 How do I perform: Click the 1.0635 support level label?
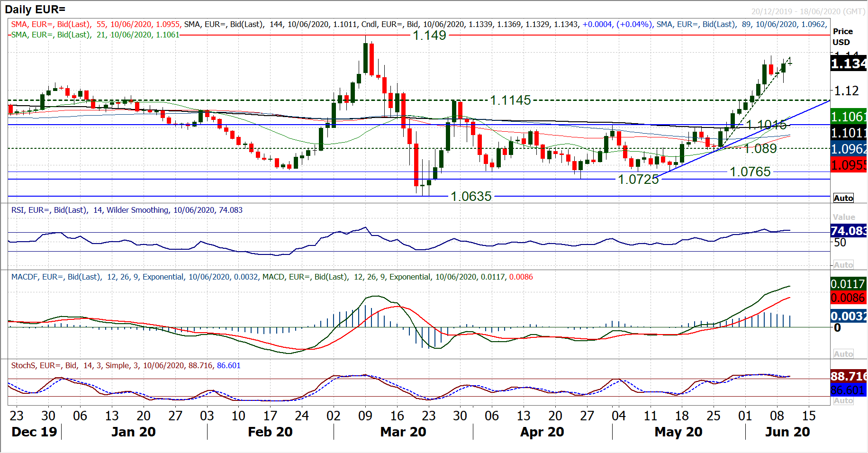coord(471,196)
